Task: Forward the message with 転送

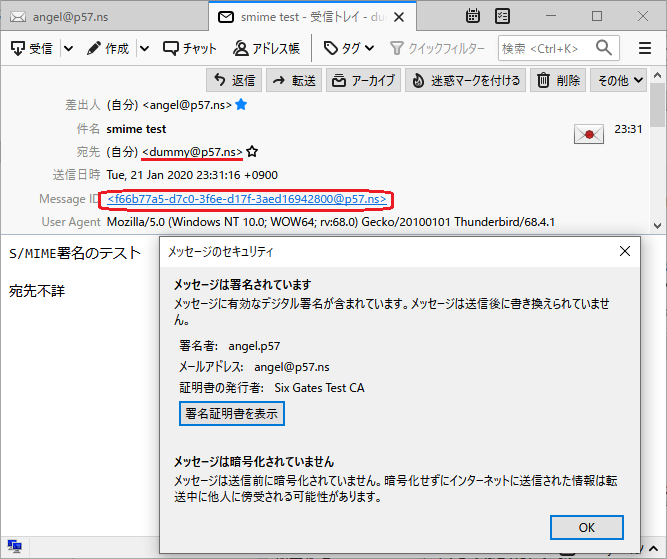Action: coord(294,80)
